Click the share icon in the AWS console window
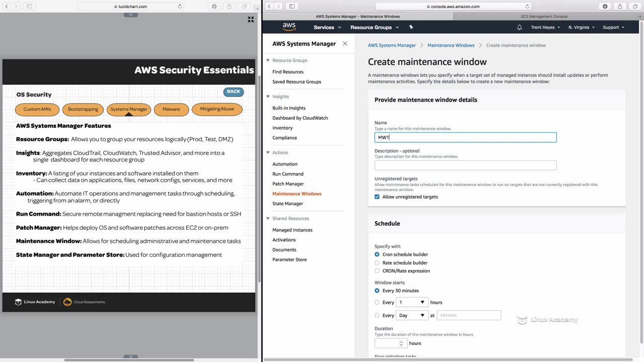 pos(620,7)
